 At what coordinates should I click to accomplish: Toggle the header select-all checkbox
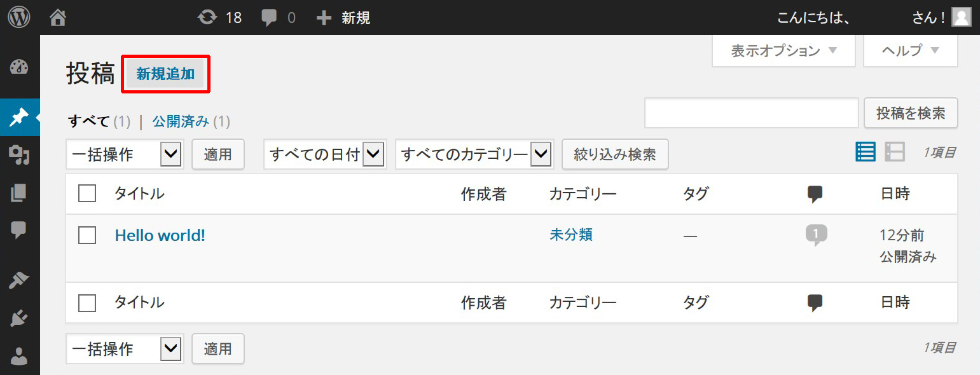pos(87,193)
